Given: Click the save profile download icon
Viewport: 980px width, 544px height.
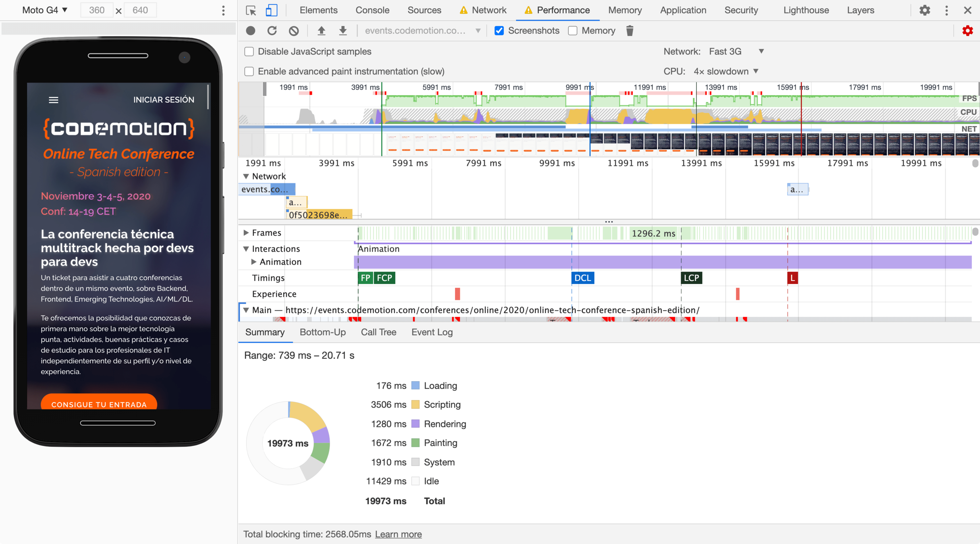Looking at the screenshot, I should 343,31.
